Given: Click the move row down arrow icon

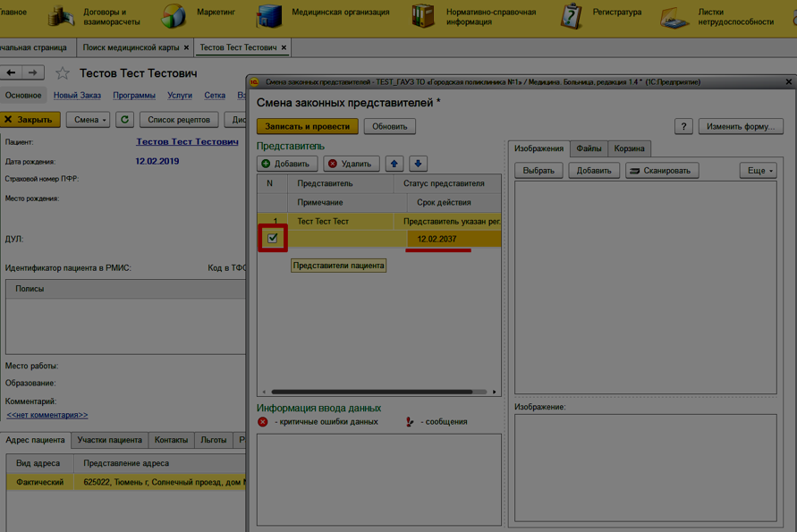Looking at the screenshot, I should point(418,164).
